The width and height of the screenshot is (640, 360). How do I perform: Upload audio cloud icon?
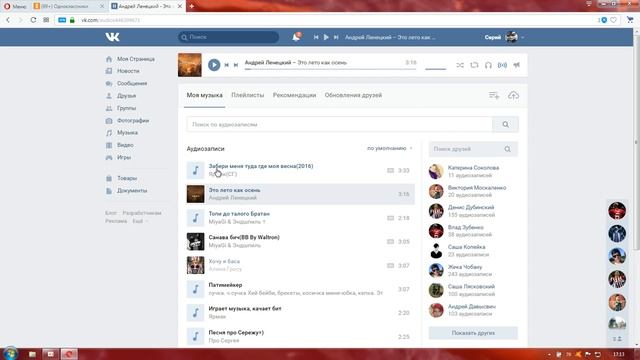pos(513,96)
